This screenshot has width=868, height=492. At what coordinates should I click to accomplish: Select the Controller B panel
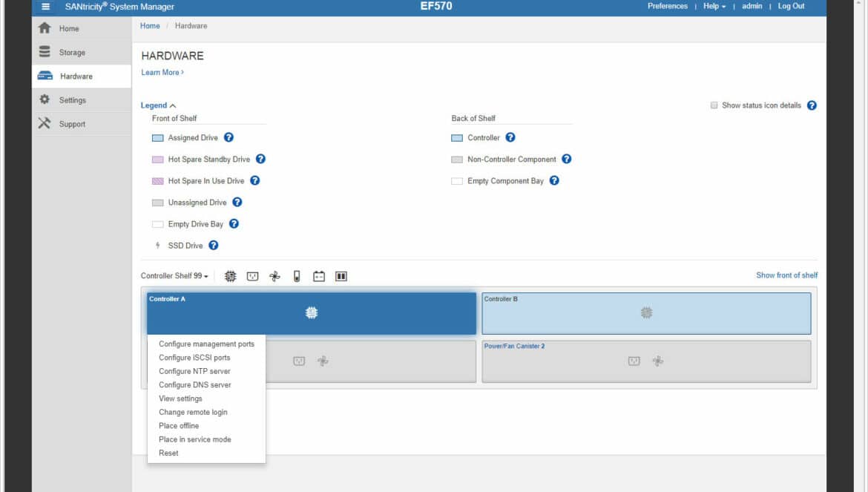pos(646,313)
